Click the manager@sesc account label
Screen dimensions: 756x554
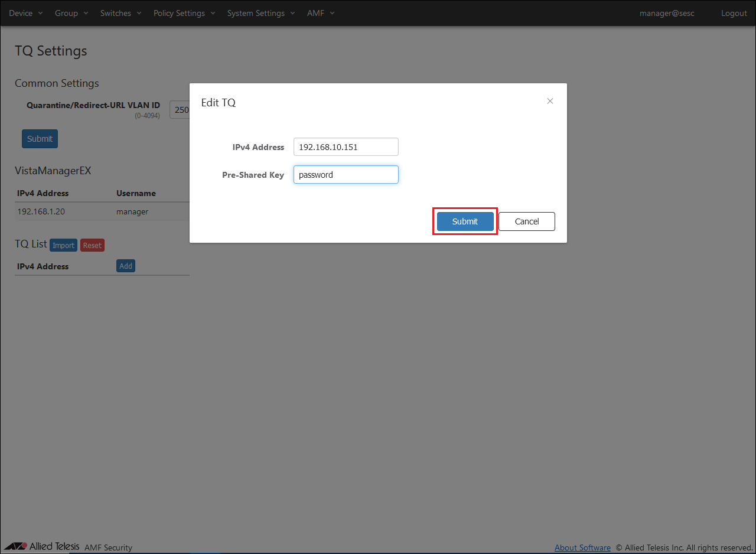point(667,13)
